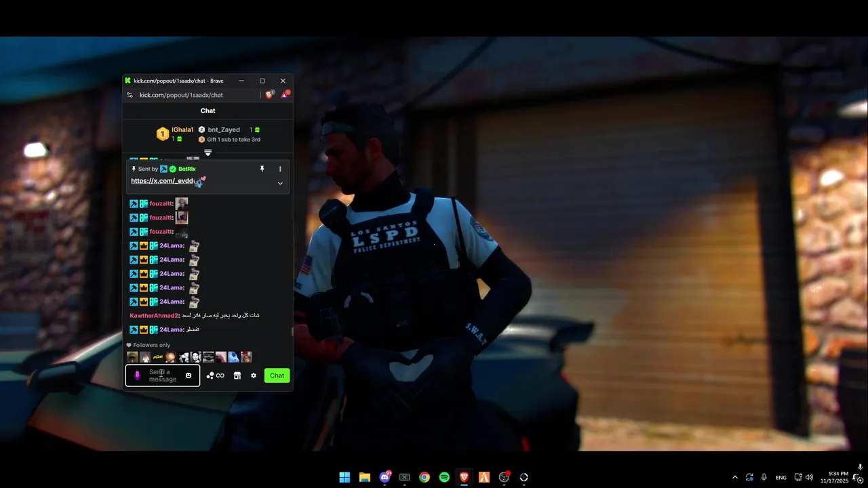The height and width of the screenshot is (488, 868).
Task: Open the channel points infinity icon
Action: 215,375
